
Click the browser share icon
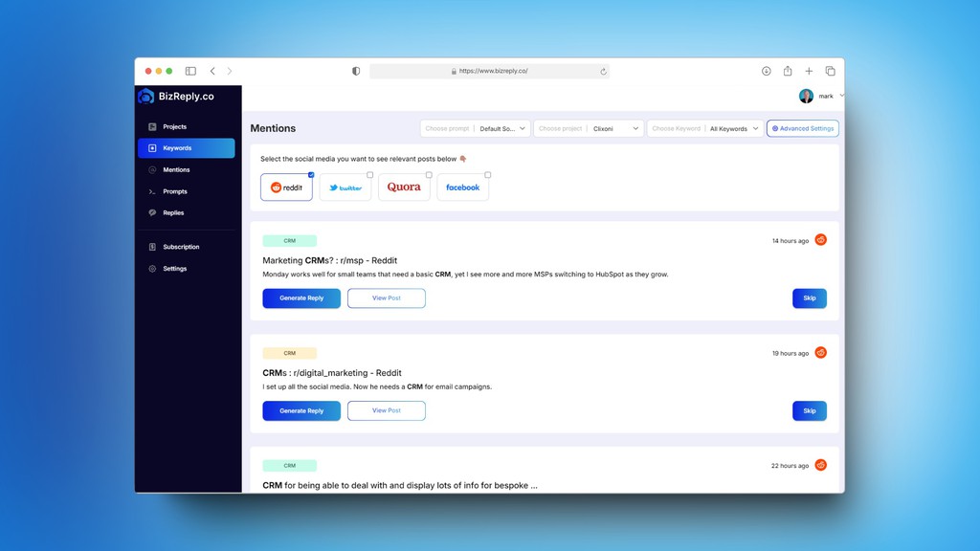tap(788, 71)
